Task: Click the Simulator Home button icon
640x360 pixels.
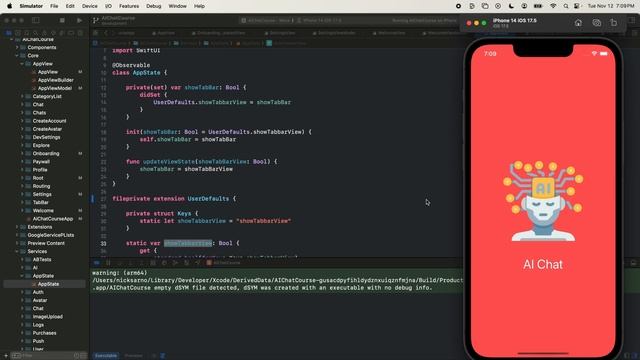Action: pos(578,23)
